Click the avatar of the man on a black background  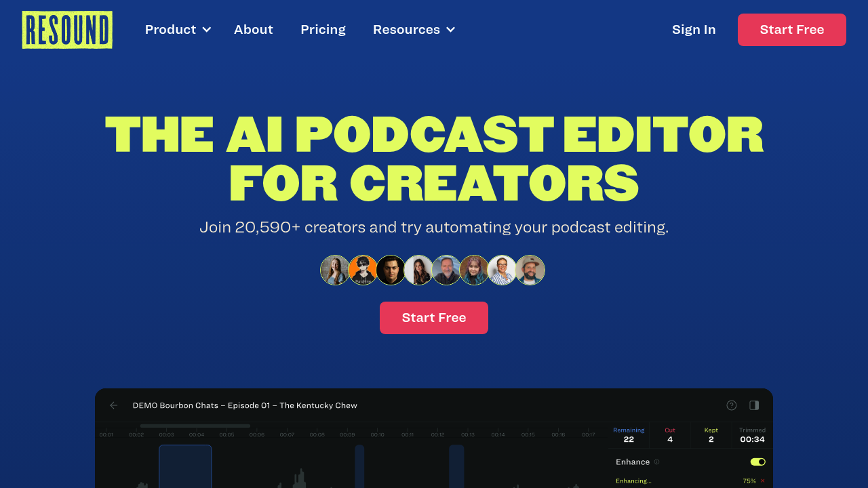click(x=391, y=270)
